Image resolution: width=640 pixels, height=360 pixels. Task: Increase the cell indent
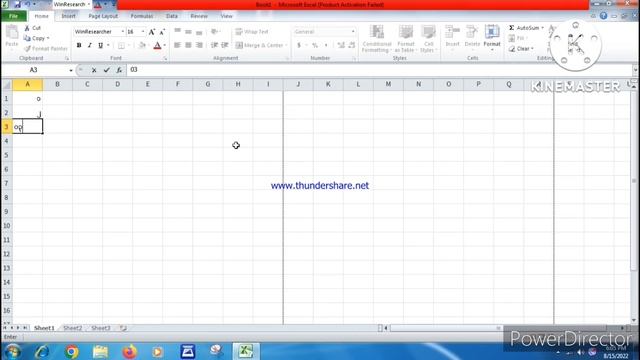pos(224,45)
